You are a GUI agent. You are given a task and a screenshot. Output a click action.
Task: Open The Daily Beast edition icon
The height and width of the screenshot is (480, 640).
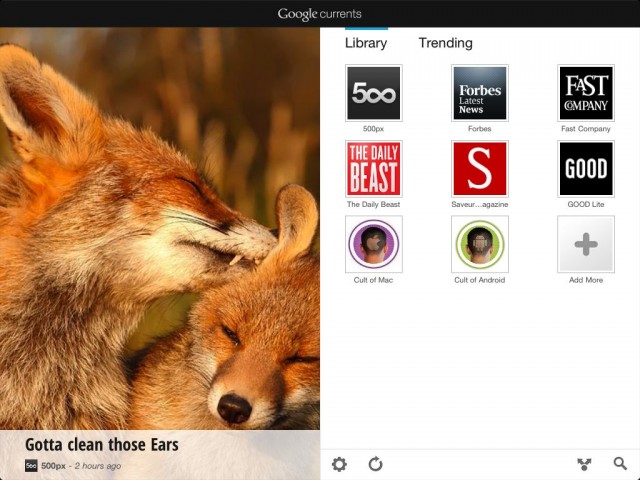coord(373,168)
